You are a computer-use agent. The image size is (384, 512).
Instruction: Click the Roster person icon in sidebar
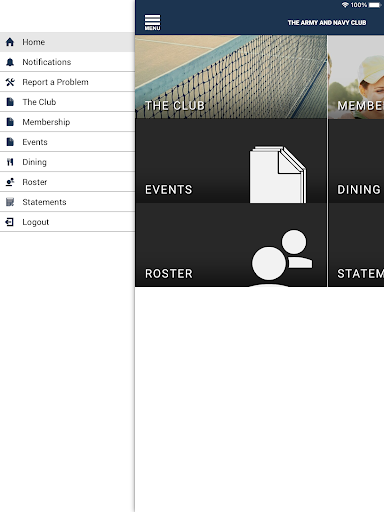tap(10, 182)
